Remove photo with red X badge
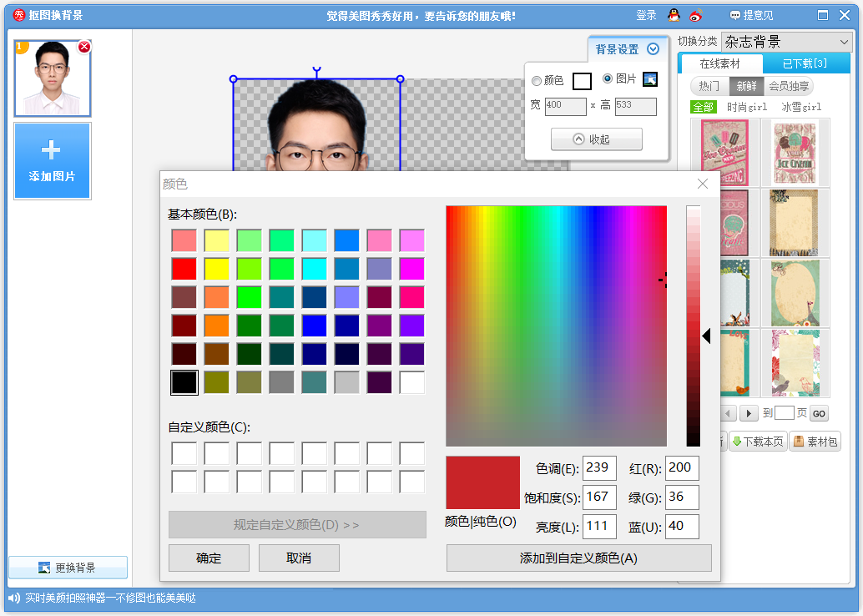This screenshot has height=616, width=863. click(84, 47)
